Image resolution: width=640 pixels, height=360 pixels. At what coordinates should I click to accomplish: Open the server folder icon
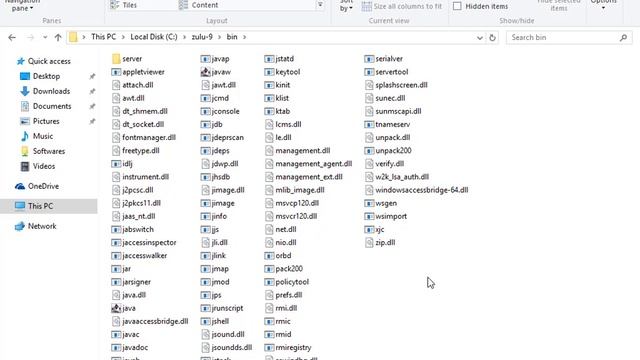tap(116, 59)
